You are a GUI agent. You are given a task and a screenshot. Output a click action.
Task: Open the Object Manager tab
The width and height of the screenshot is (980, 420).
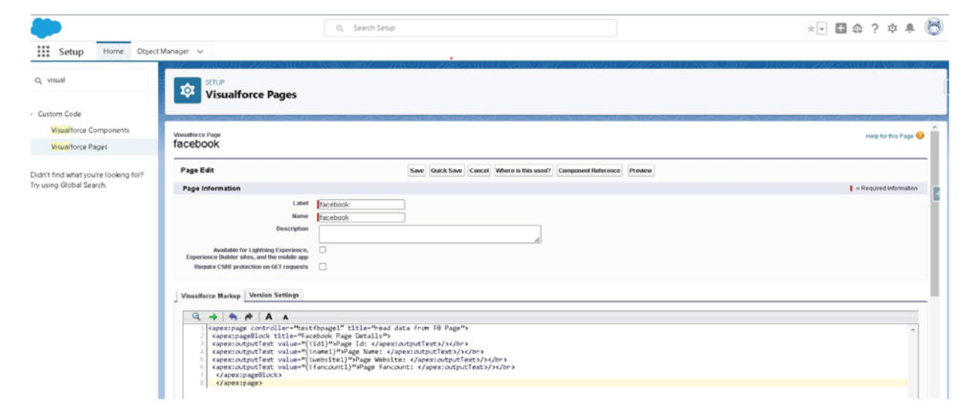pos(163,52)
